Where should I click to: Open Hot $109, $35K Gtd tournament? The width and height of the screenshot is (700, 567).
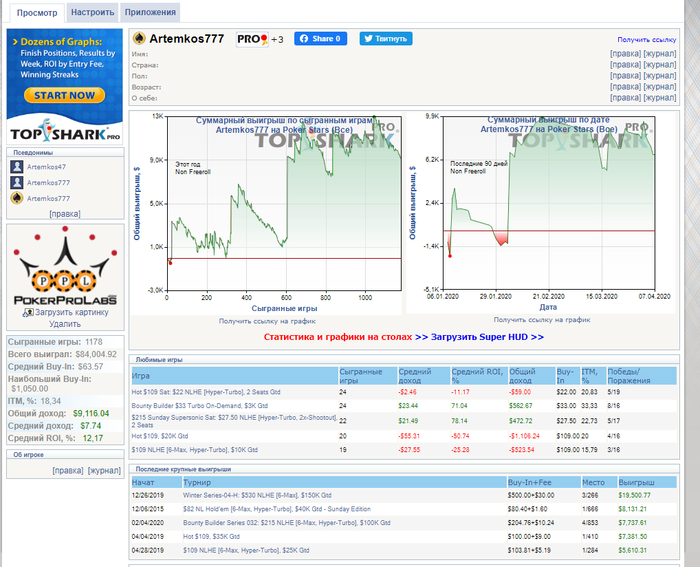tap(211, 537)
